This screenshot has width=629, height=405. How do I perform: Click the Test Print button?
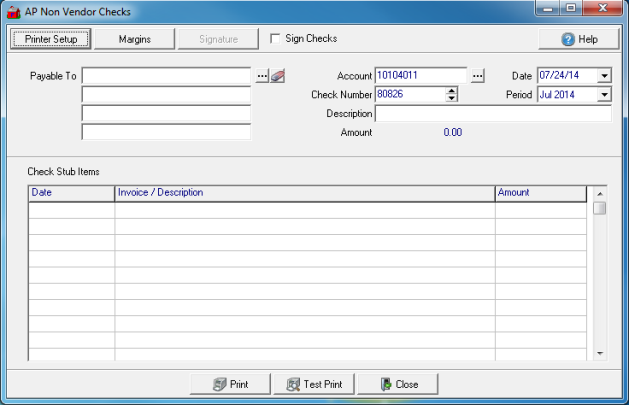click(314, 384)
